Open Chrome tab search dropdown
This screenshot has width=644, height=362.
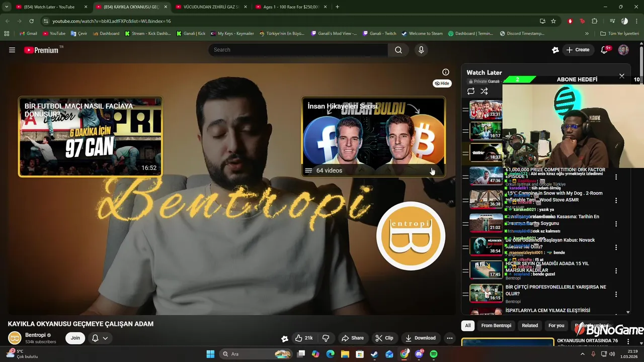pyautogui.click(x=7, y=7)
